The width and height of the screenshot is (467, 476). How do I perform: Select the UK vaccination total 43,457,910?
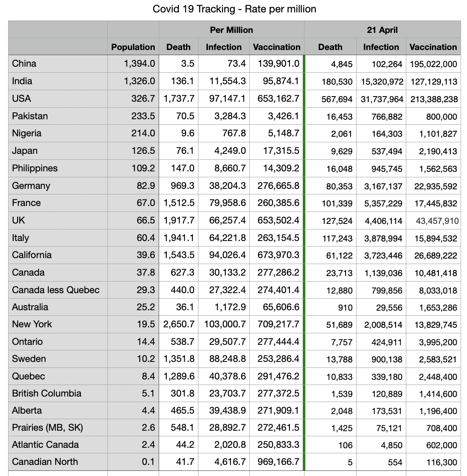[437, 221]
